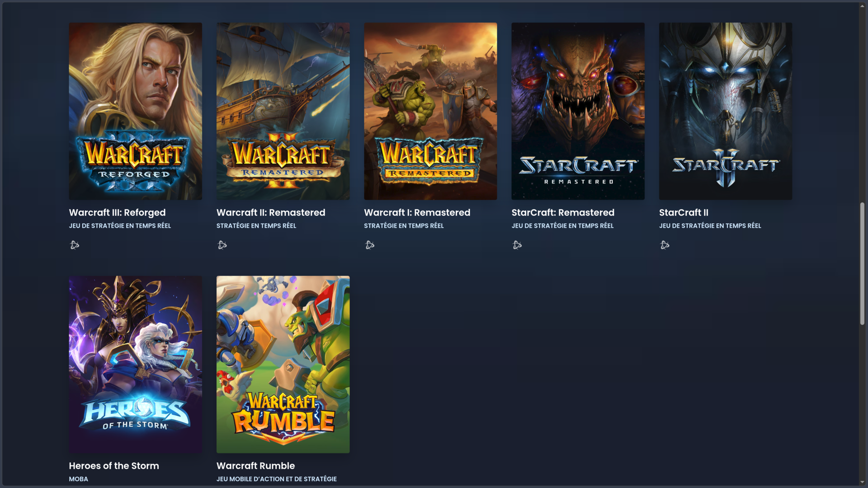The height and width of the screenshot is (488, 868).
Task: Select the StarCraft: Remastered title link
Action: (563, 212)
